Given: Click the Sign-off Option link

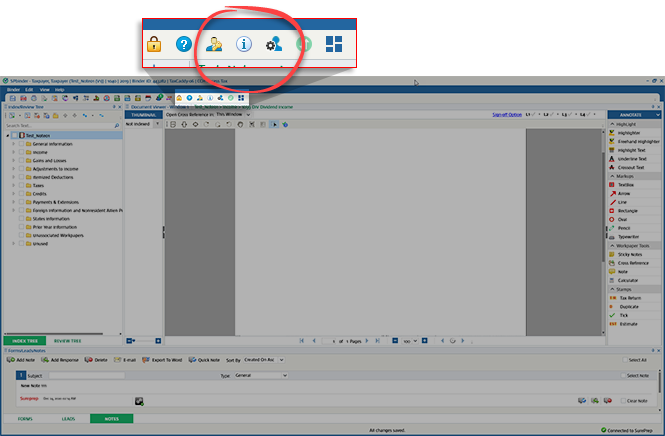Looking at the screenshot, I should tap(507, 114).
